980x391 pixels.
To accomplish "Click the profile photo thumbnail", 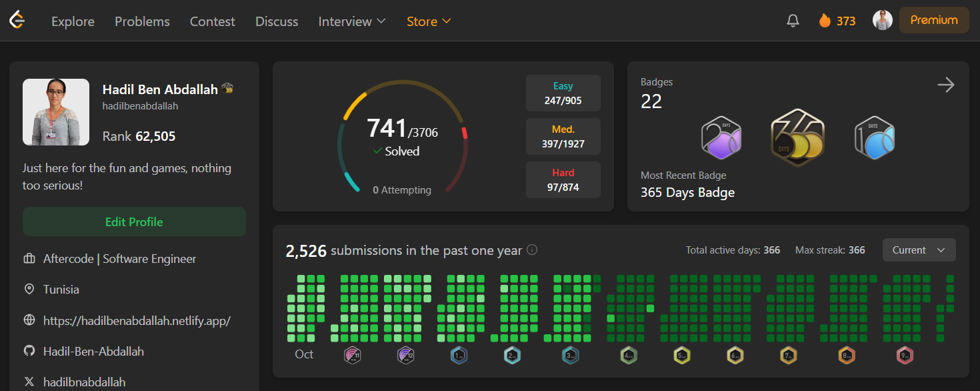I will [x=56, y=112].
